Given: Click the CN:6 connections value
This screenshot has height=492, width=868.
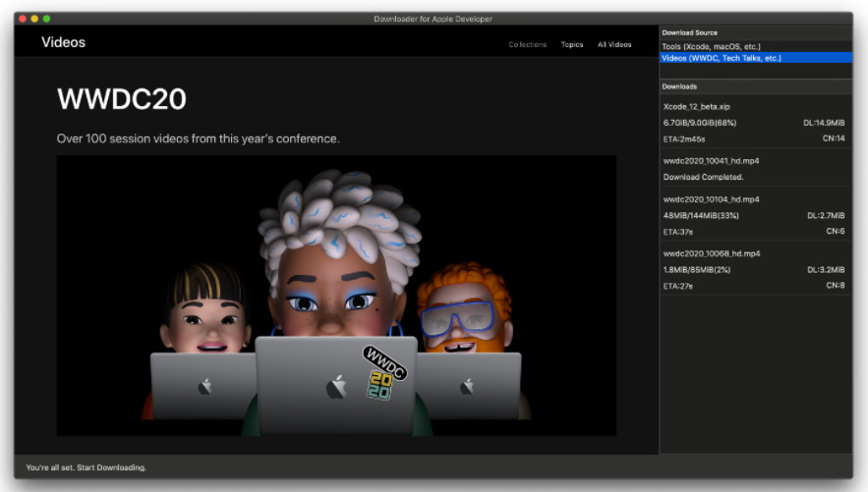Looking at the screenshot, I should click(x=836, y=231).
